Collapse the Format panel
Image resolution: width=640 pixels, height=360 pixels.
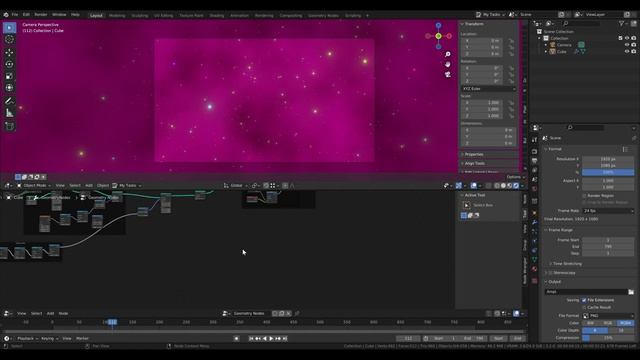pos(554,149)
